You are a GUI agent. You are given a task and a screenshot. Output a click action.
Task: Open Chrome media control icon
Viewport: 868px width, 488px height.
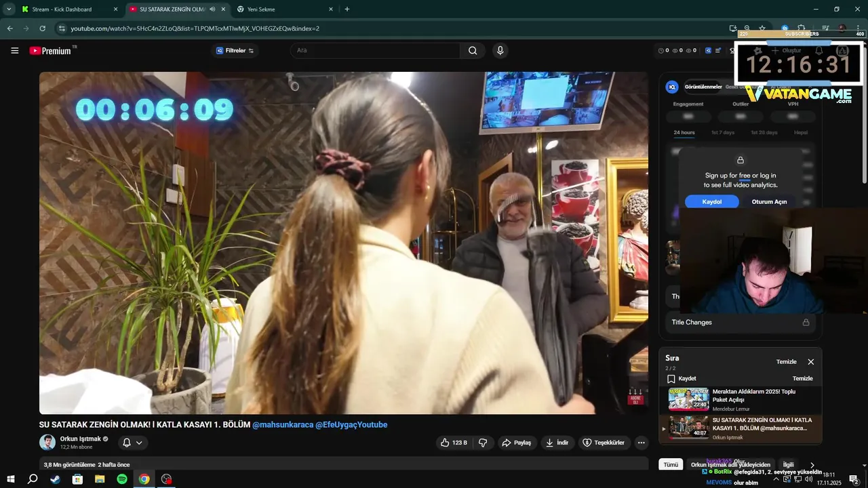825,28
